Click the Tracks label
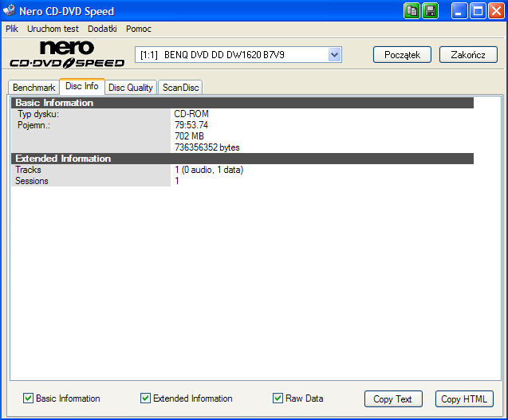Image resolution: width=508 pixels, height=420 pixels. (28, 170)
